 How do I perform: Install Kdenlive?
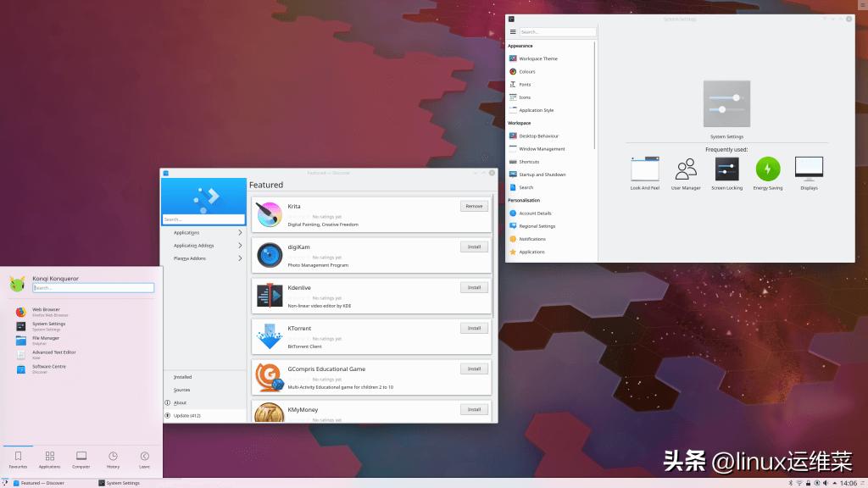click(474, 287)
